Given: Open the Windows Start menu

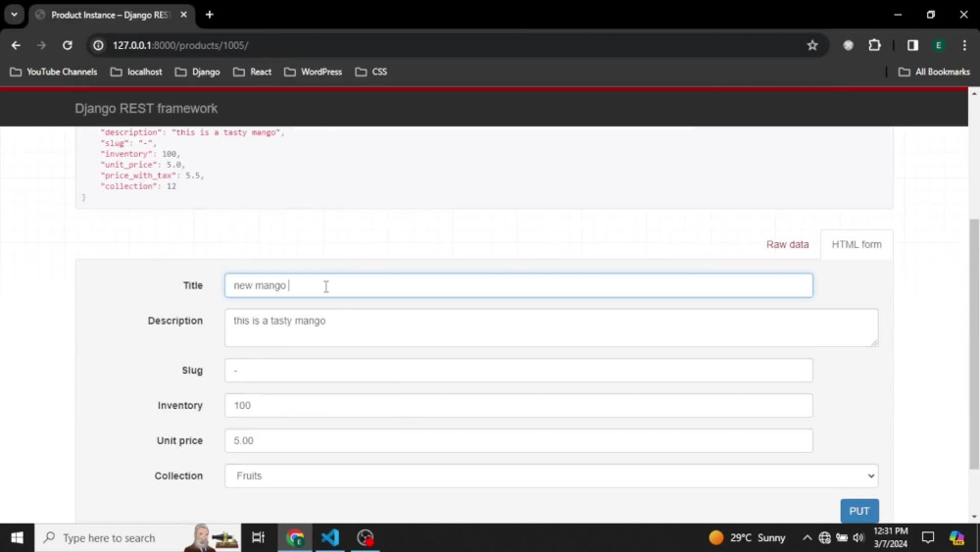Looking at the screenshot, I should point(17,537).
